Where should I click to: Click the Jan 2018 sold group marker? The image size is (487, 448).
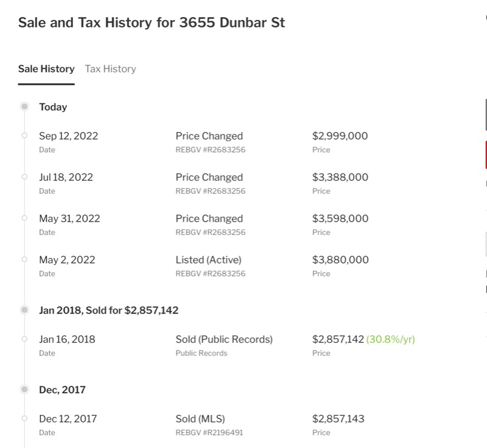click(x=24, y=310)
